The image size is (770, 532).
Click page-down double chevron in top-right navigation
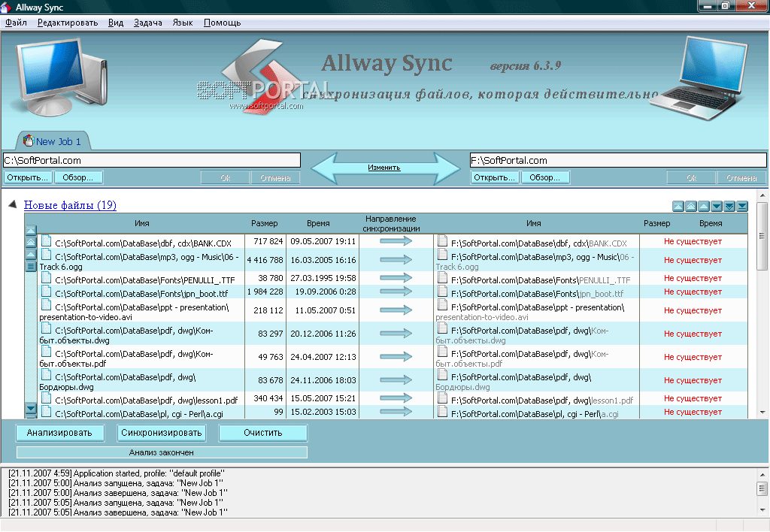[x=729, y=206]
